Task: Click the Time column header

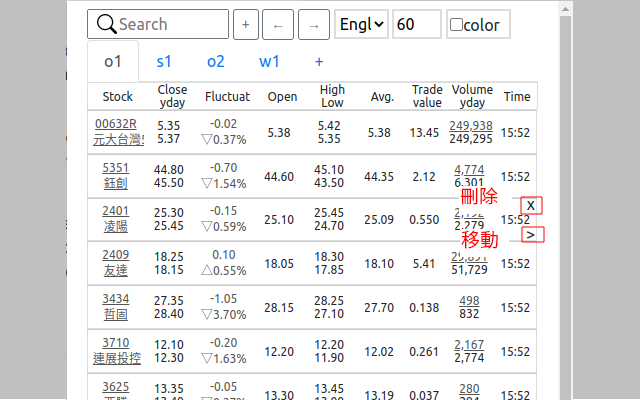Action: click(x=517, y=97)
